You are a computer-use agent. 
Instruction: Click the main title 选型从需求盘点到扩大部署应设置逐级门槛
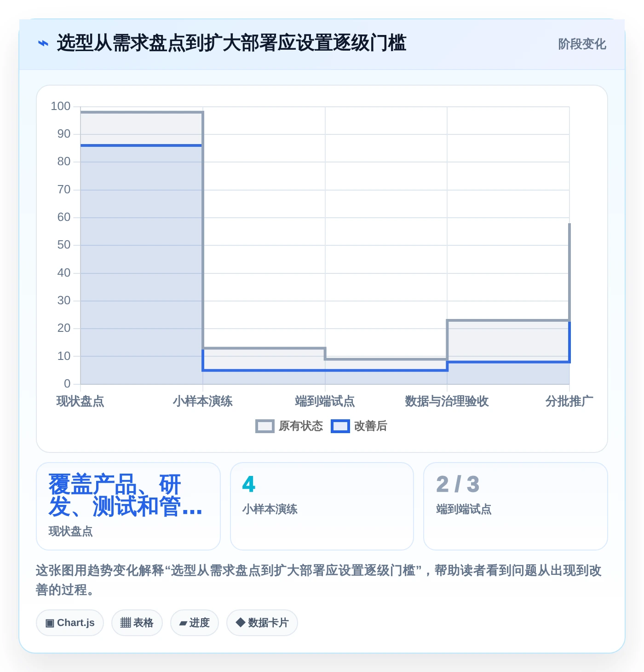pyautogui.click(x=231, y=43)
